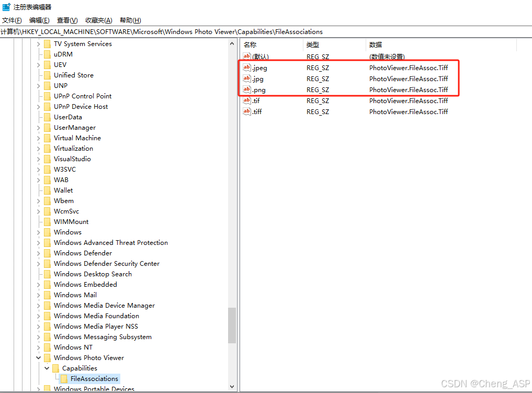Image resolution: width=532 pixels, height=393 pixels.
Task: Click the Wbem folder icon
Action: (47, 201)
